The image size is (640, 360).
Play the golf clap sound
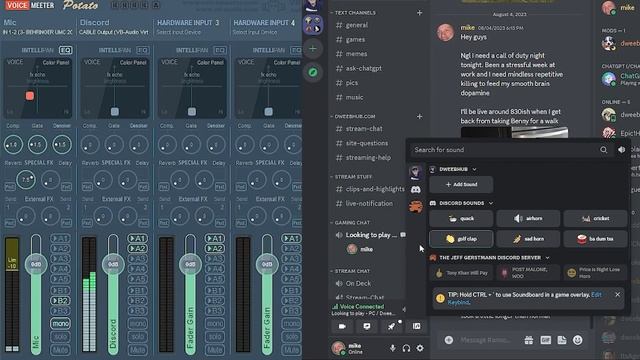coord(461,239)
